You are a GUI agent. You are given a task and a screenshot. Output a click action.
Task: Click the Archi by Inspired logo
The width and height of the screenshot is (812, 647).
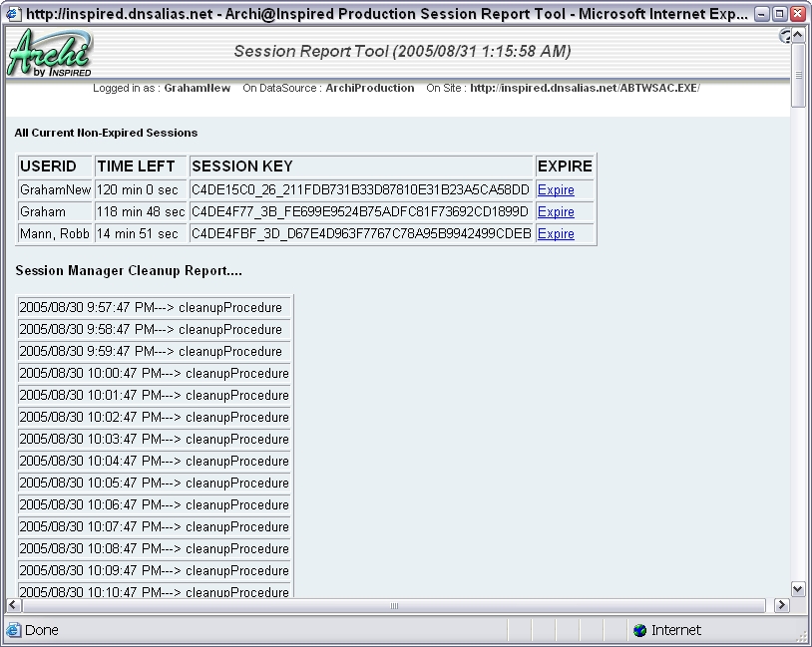click(x=50, y=53)
